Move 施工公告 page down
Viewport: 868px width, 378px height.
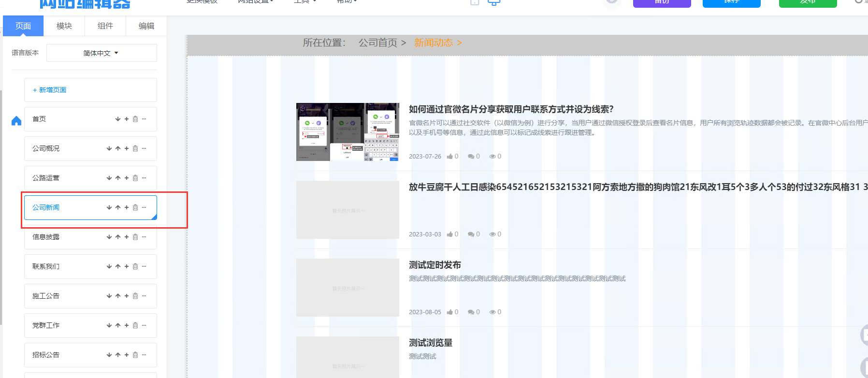point(109,296)
